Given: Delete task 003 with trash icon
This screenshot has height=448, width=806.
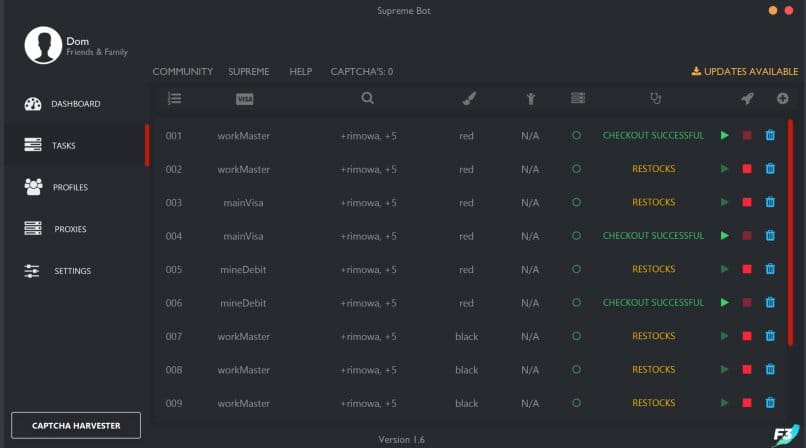Looking at the screenshot, I should [x=770, y=202].
